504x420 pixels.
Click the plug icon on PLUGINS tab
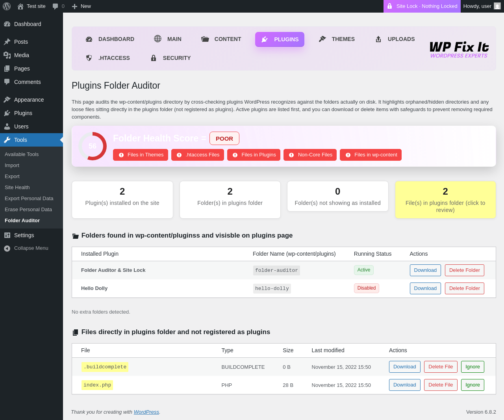click(265, 39)
